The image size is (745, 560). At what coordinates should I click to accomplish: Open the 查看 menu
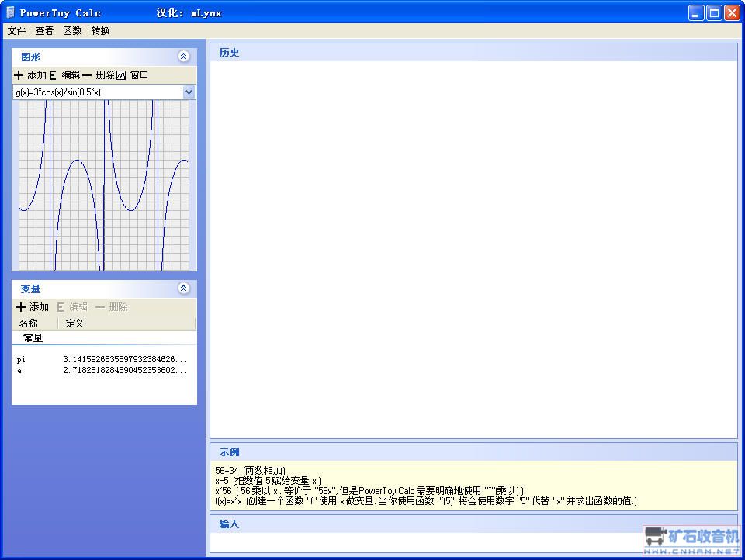(44, 31)
